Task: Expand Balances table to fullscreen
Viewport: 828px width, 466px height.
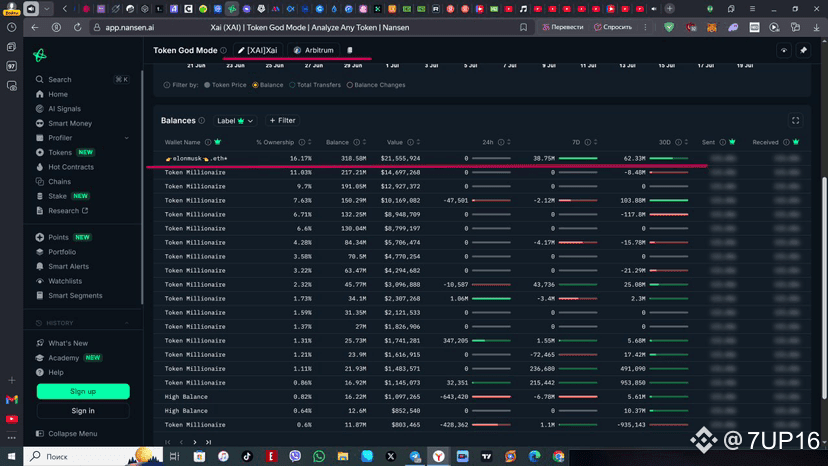Action: 795,120
